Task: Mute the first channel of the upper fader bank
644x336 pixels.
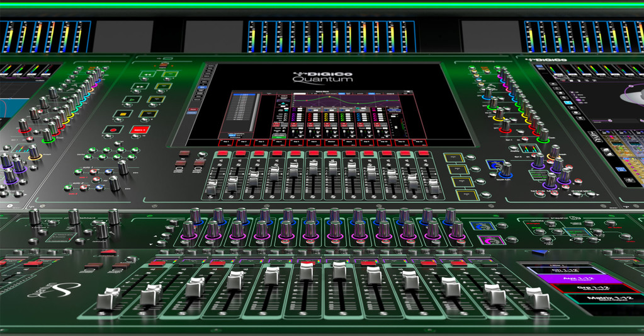Action: click(x=223, y=153)
